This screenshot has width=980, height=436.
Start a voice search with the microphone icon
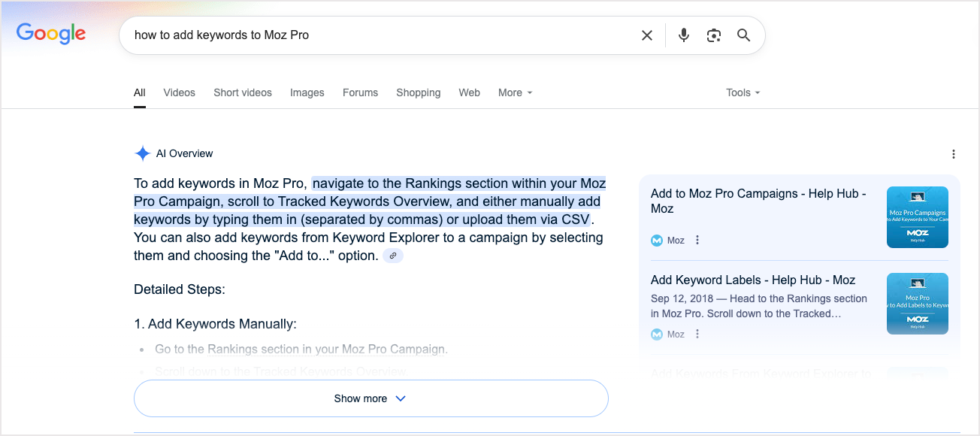tap(683, 35)
